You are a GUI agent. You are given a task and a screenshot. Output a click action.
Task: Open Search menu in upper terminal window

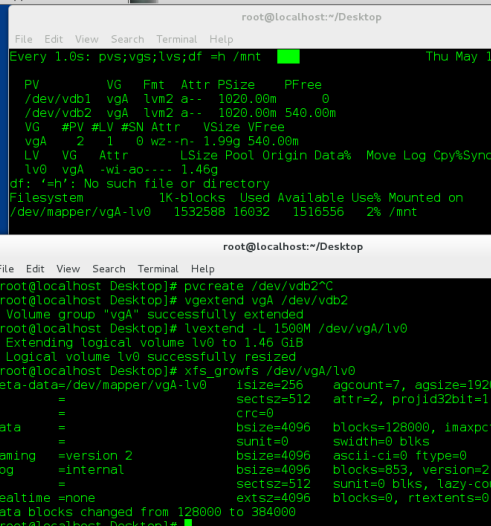click(x=127, y=39)
